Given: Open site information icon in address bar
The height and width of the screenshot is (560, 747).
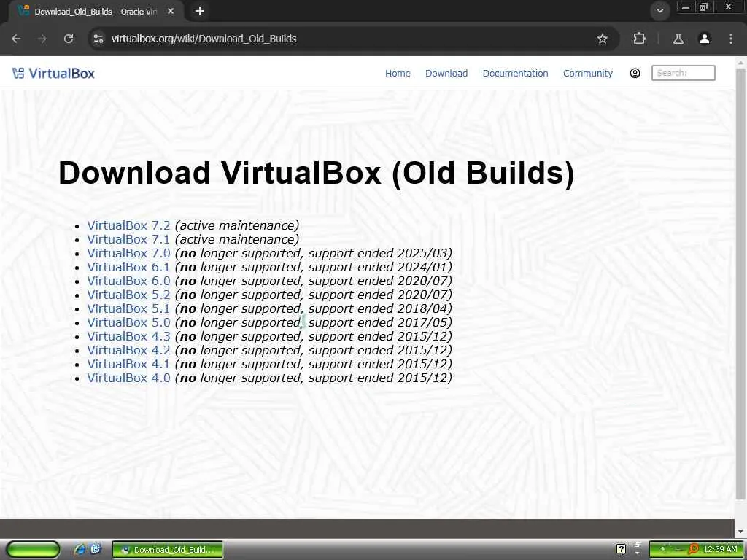Looking at the screenshot, I should [x=98, y=39].
